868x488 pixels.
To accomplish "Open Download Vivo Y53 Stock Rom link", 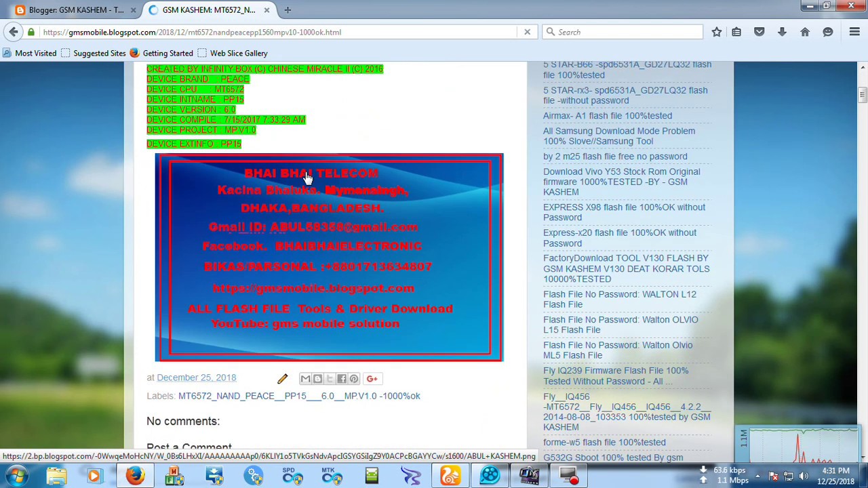I will coord(622,182).
